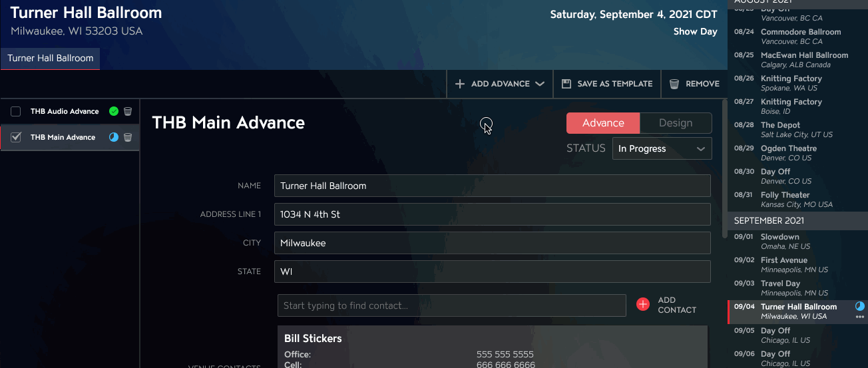Open 08/26 Knitting Factory Spokane entry

[797, 83]
